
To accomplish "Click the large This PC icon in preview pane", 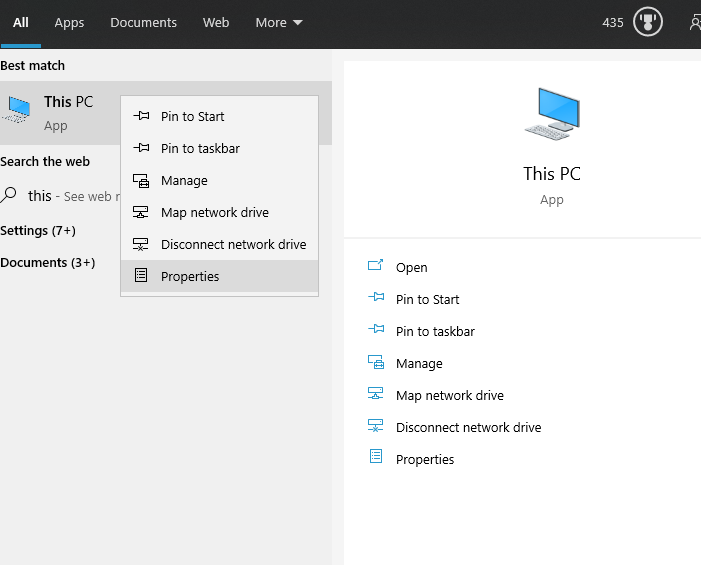I will 552,113.
